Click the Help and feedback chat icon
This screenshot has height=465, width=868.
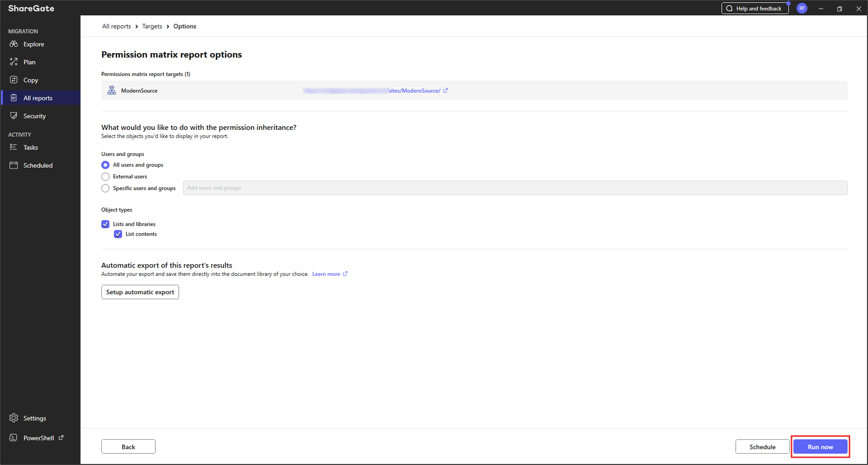pos(730,8)
